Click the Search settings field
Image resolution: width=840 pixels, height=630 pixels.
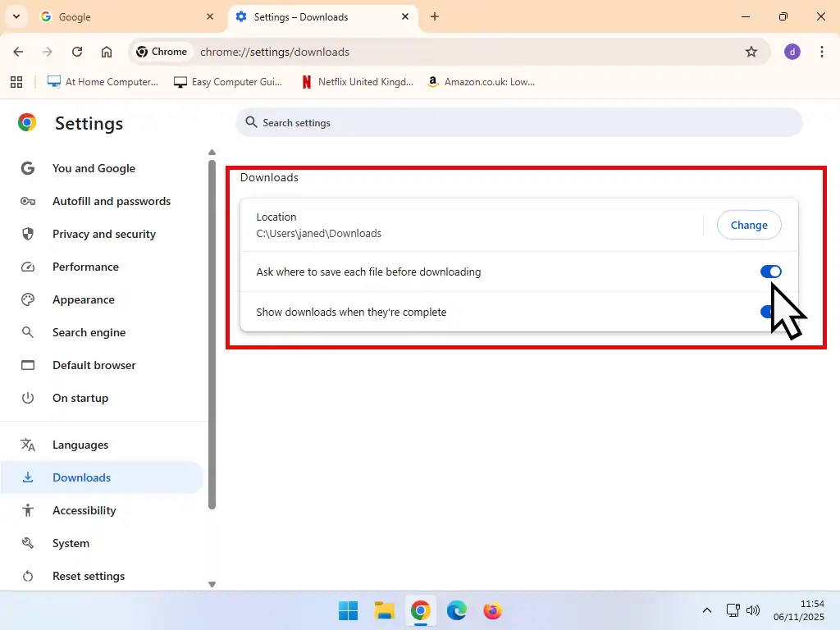(x=519, y=122)
